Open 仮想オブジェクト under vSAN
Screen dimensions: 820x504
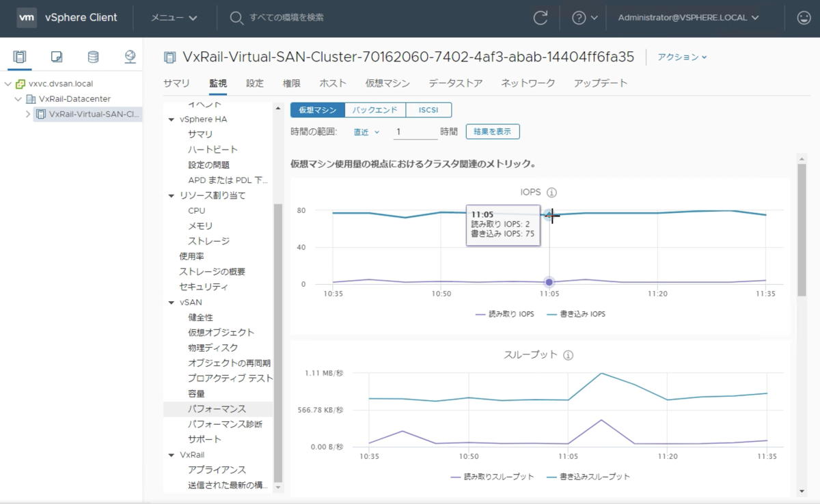(x=221, y=333)
